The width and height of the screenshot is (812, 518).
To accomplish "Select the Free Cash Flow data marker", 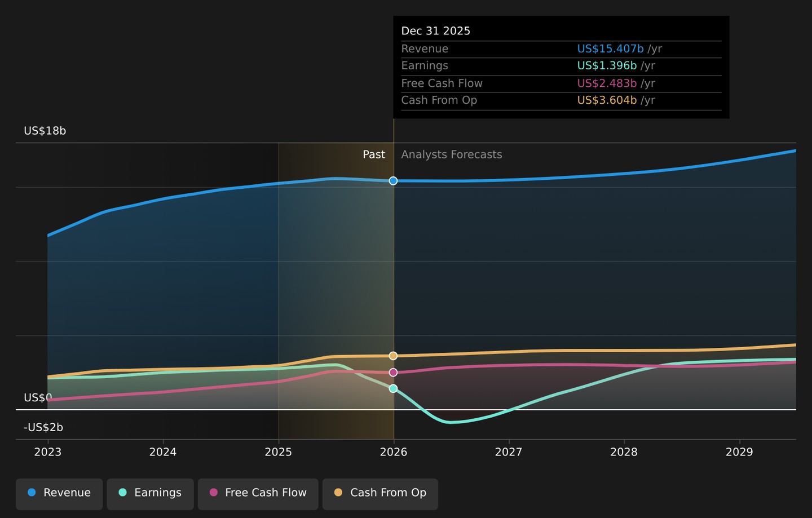I will pyautogui.click(x=393, y=373).
